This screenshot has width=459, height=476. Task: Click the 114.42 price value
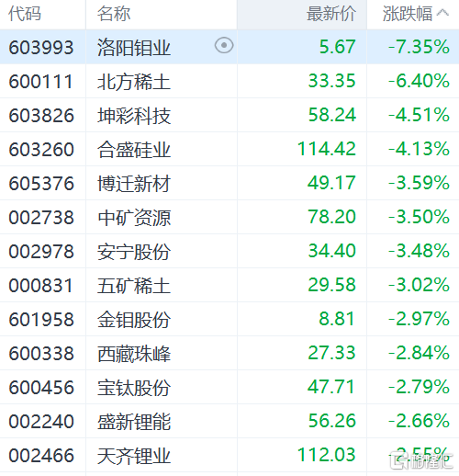(327, 149)
